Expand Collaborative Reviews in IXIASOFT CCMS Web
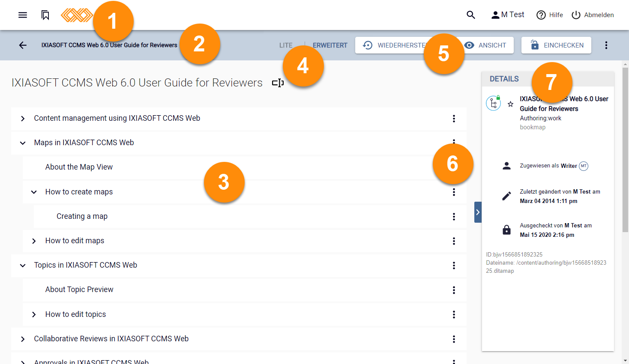The width and height of the screenshot is (629, 364). 23,339
